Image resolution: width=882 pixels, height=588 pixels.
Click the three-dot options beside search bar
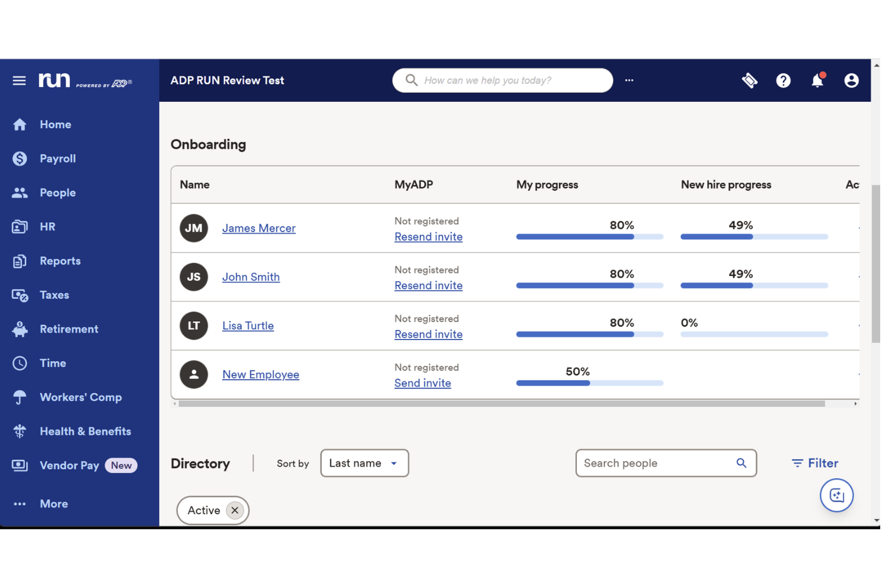pyautogui.click(x=629, y=80)
